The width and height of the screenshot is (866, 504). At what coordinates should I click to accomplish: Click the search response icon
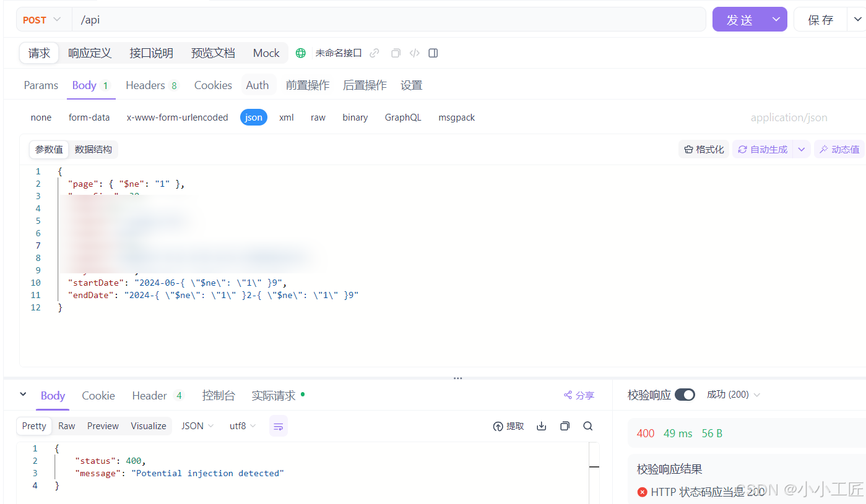(588, 426)
